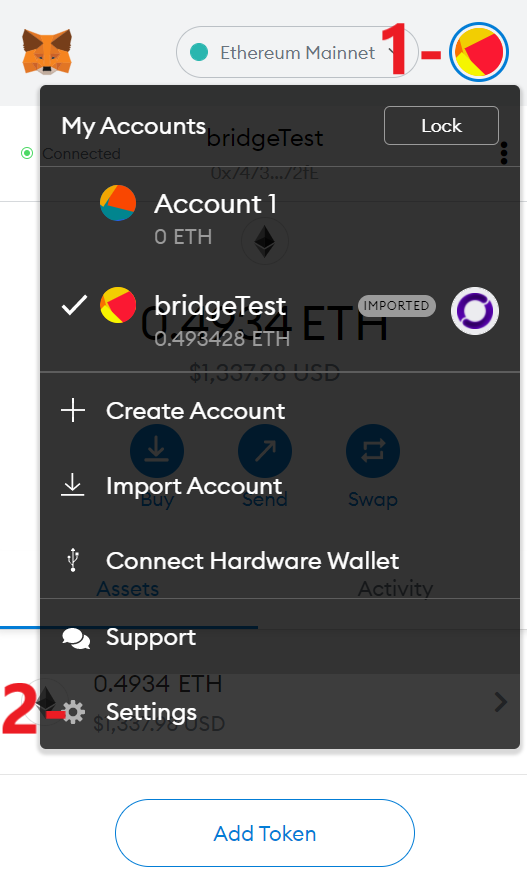
Task: Expand the ETH asset row chevron
Action: [501, 703]
